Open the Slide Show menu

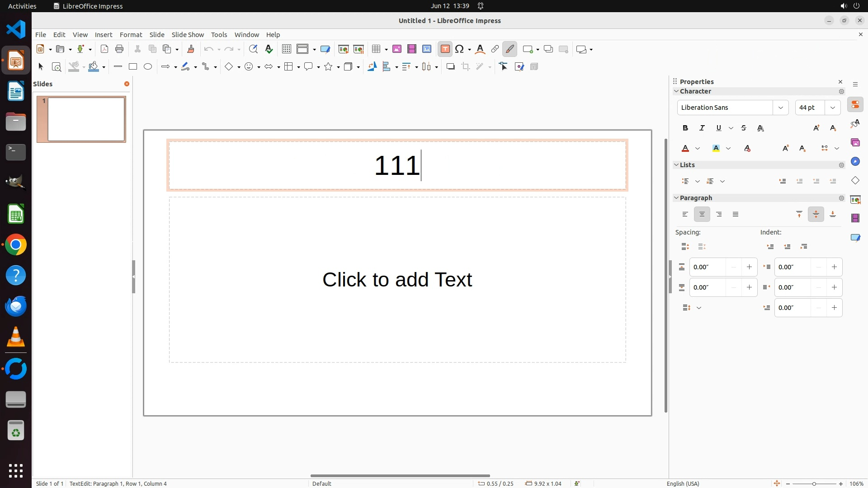pos(188,35)
